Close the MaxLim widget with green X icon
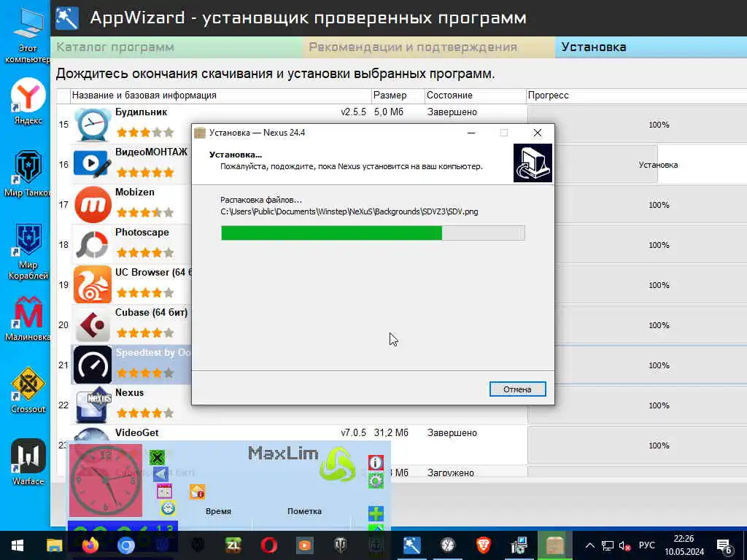Image resolution: width=747 pixels, height=560 pixels. (157, 458)
